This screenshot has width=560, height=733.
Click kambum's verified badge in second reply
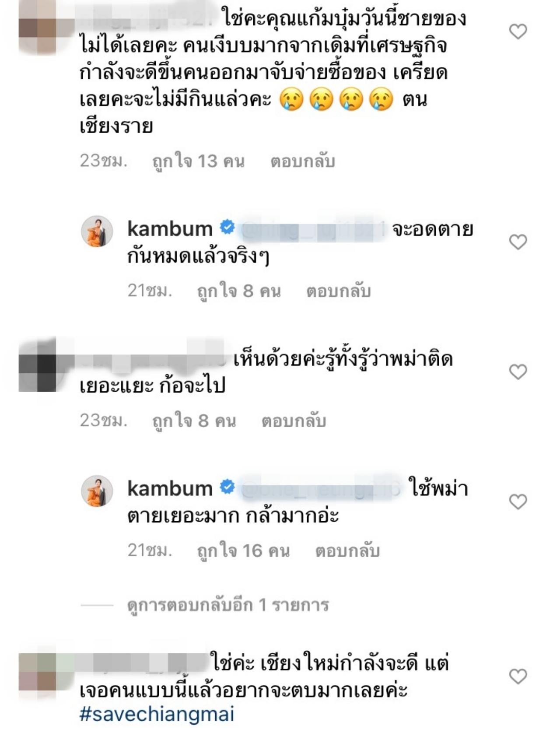pos(227,487)
